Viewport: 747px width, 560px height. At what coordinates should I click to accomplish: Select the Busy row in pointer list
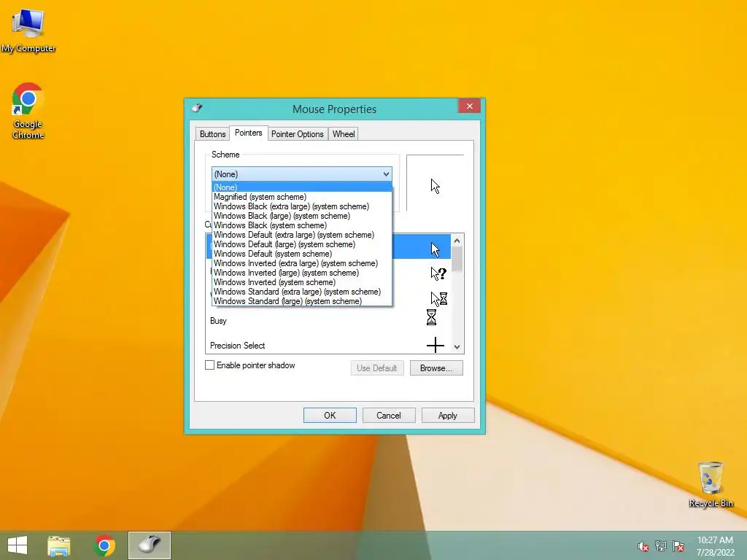click(x=329, y=321)
